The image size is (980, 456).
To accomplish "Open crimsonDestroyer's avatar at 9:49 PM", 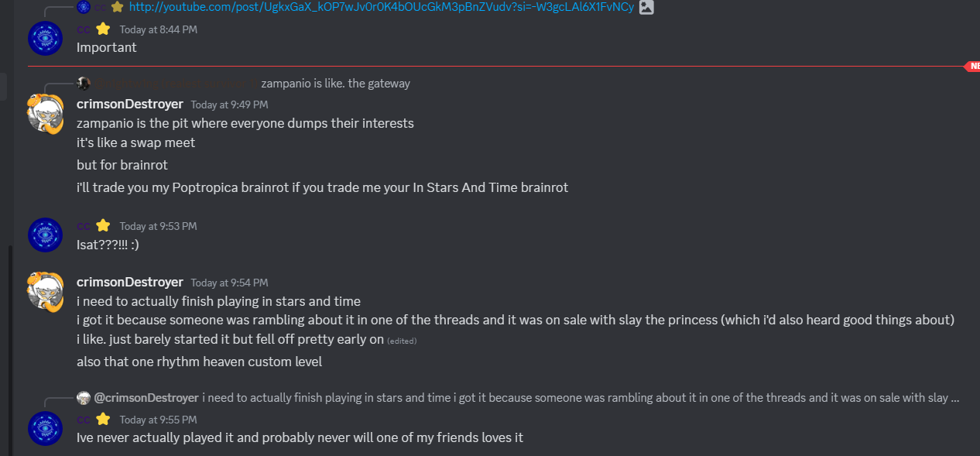I will pos(45,113).
